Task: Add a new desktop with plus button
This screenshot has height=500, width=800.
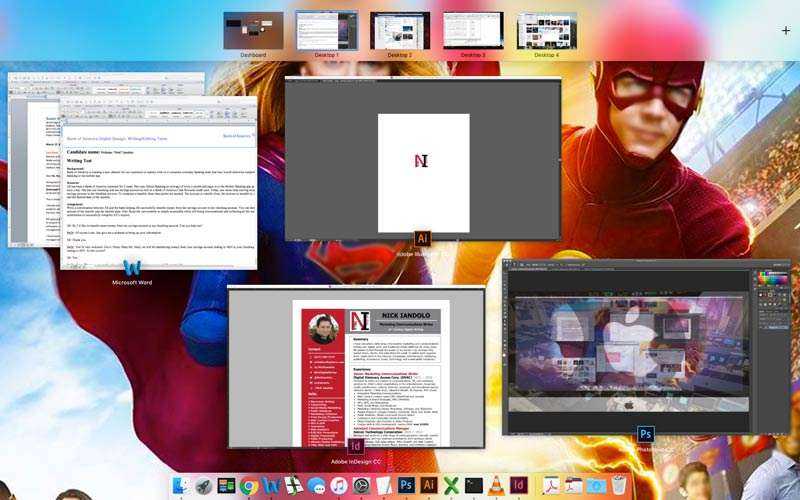Action: point(786,31)
